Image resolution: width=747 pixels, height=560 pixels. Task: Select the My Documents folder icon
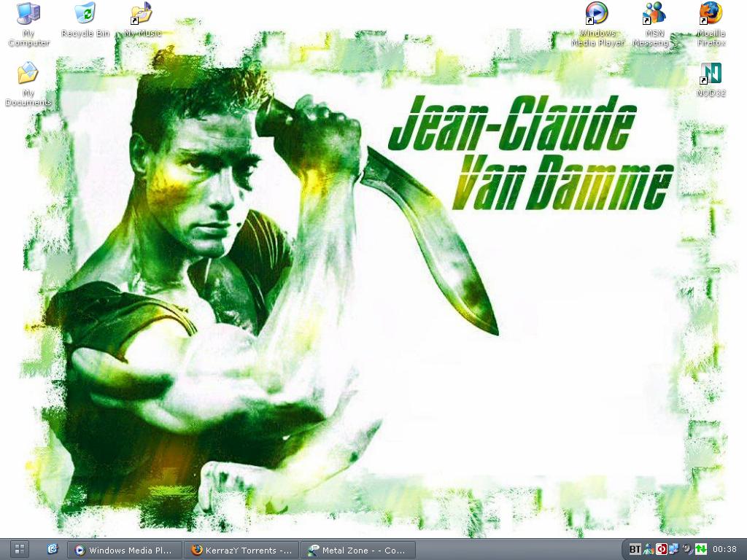28,84
